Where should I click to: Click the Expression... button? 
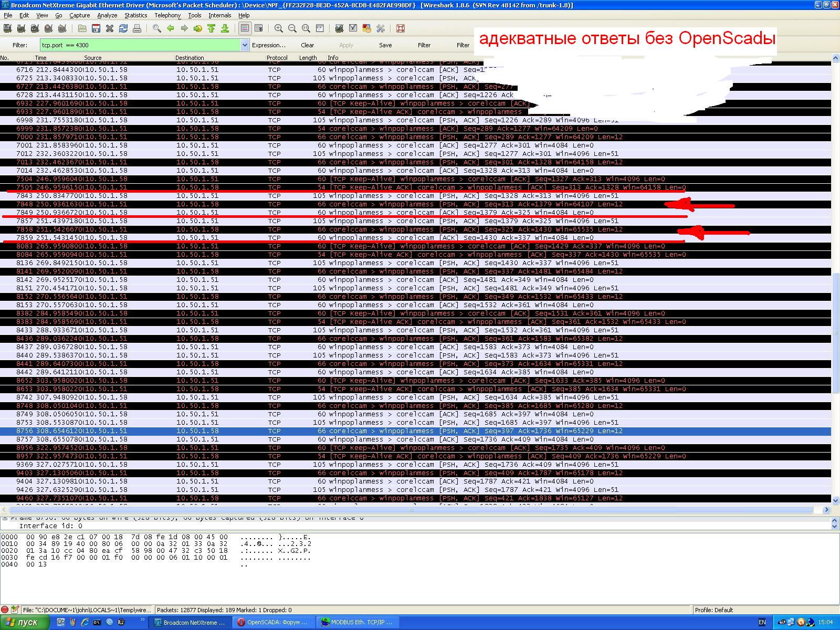[x=268, y=45]
